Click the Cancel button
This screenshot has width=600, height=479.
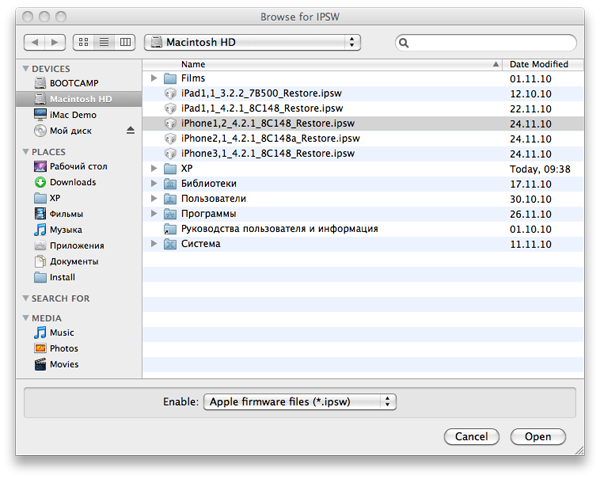(x=471, y=437)
